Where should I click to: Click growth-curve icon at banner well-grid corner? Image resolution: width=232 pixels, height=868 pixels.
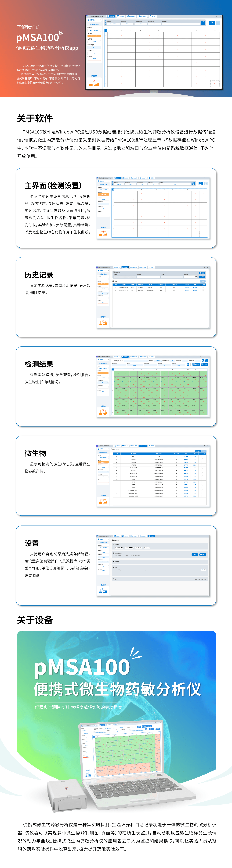coord(106,30)
